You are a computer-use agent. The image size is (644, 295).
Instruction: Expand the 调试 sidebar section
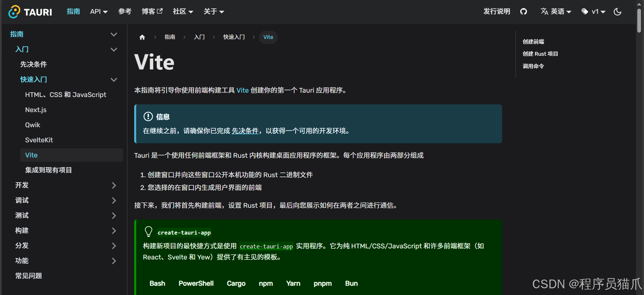[114, 200]
